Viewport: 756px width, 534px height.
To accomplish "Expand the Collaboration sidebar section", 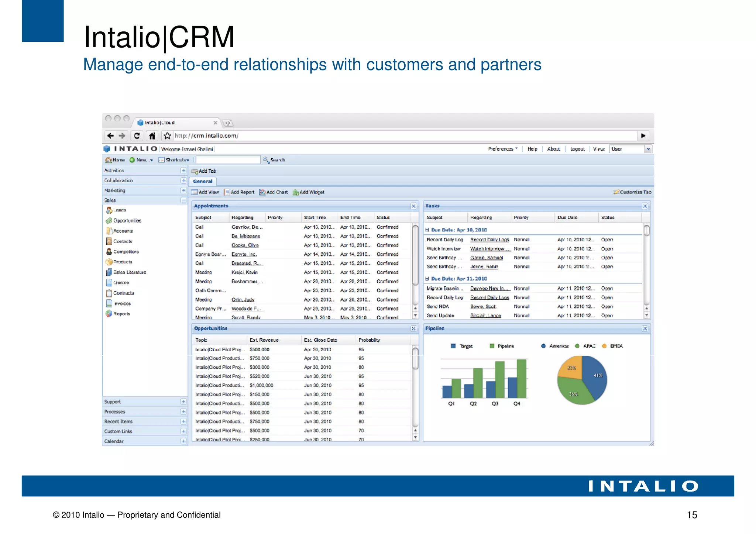I will [x=183, y=180].
